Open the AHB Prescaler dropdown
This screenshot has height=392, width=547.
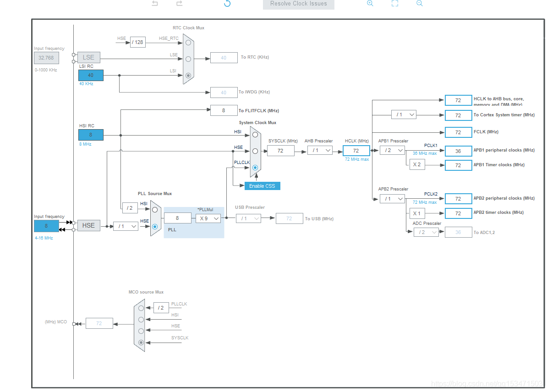tap(320, 150)
